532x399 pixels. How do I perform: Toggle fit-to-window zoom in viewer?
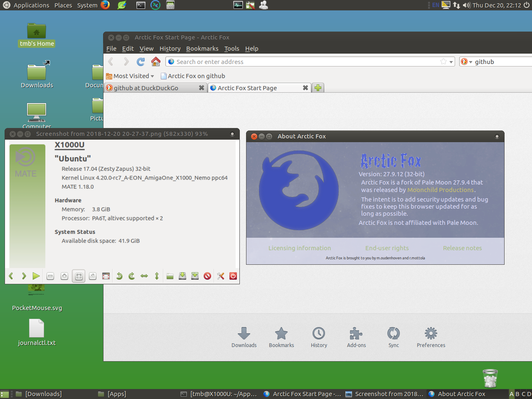pyautogui.click(x=79, y=276)
